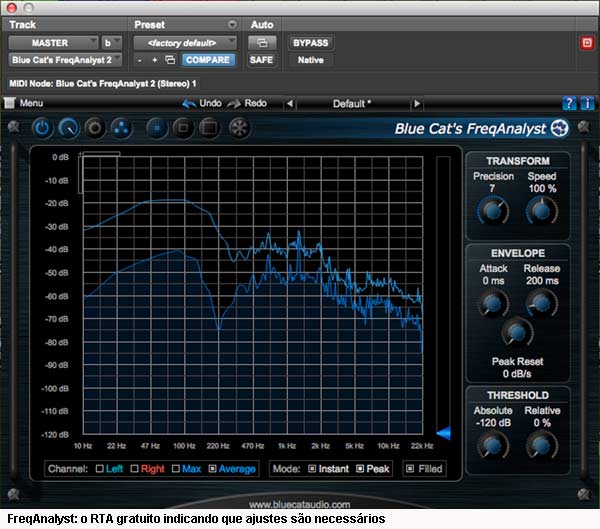
Task: Click the knob-settings toolbar icon
Action: pos(69,128)
